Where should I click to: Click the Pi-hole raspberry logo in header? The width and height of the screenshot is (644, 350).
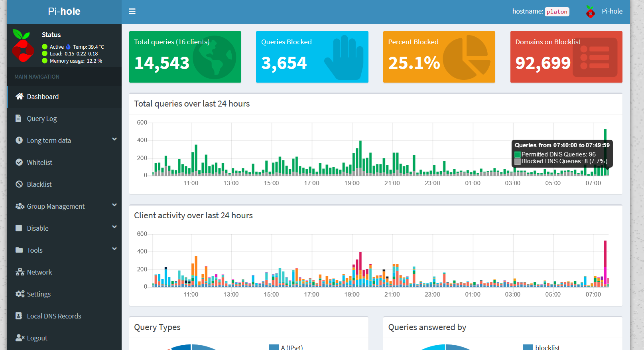point(590,12)
